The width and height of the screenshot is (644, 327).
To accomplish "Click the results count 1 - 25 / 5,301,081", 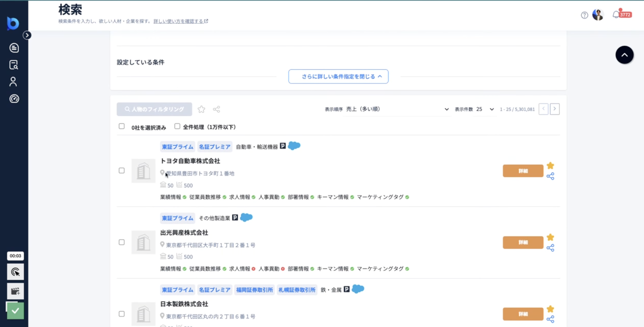I will [517, 109].
